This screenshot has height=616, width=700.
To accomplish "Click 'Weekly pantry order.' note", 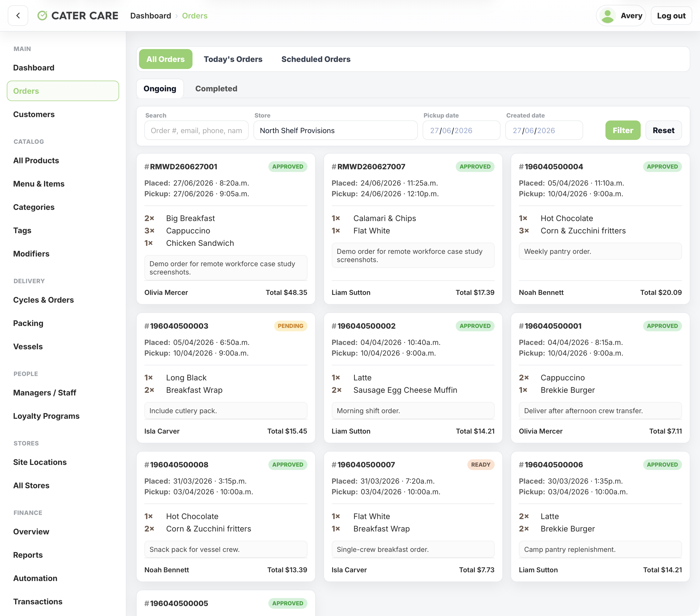I will (x=600, y=252).
